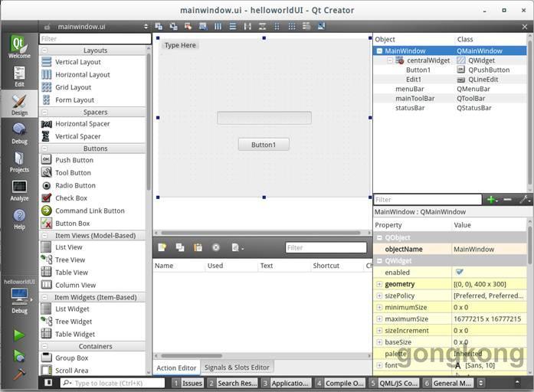
Task: Click the Action Editor Filter field
Action: pos(326,247)
